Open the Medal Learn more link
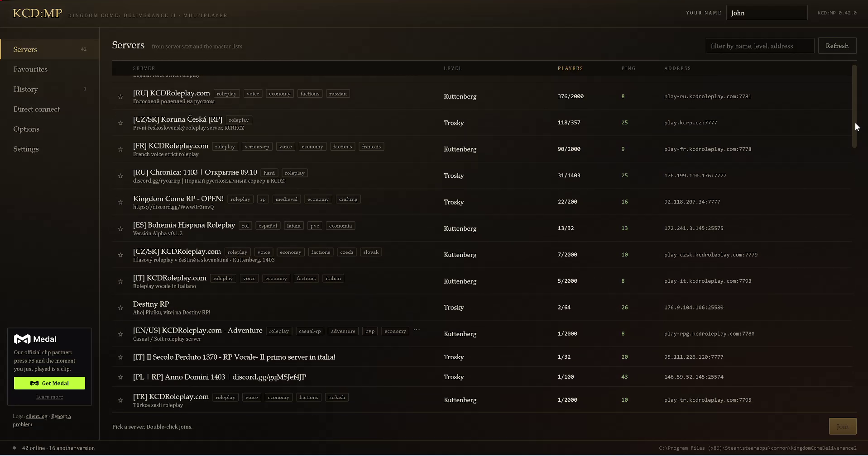Viewport: 868px width, 456px height. pos(49,397)
